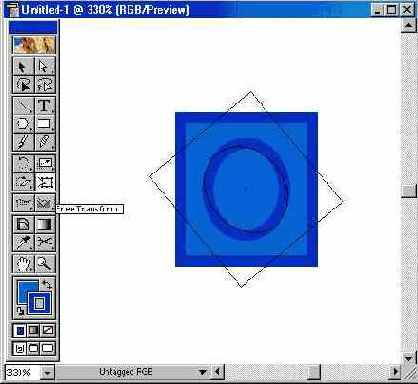
Task: Click the vertical scrollbar up arrow
Action: [409, 25]
